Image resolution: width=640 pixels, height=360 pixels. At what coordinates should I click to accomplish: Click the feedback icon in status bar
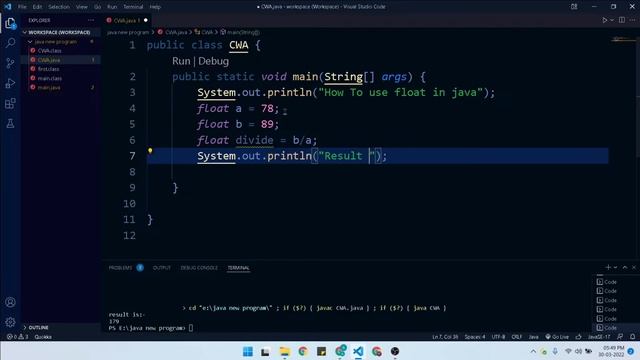click(x=620, y=337)
